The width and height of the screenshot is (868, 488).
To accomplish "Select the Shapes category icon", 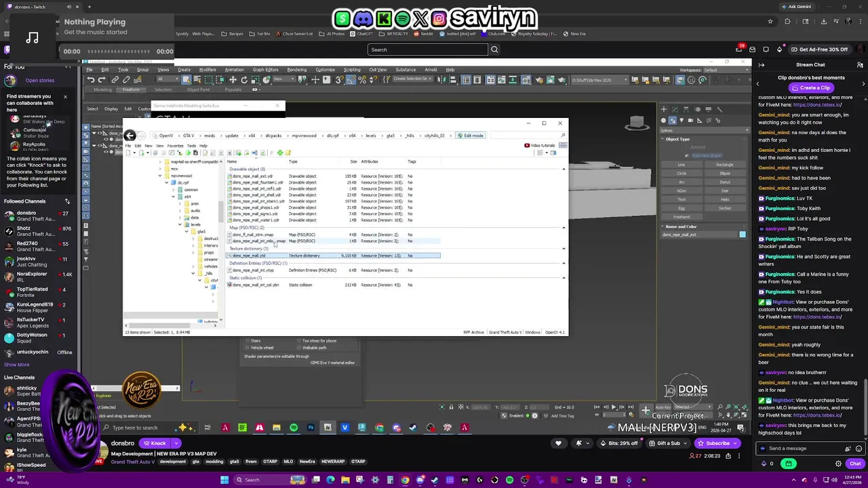I will tap(673, 121).
